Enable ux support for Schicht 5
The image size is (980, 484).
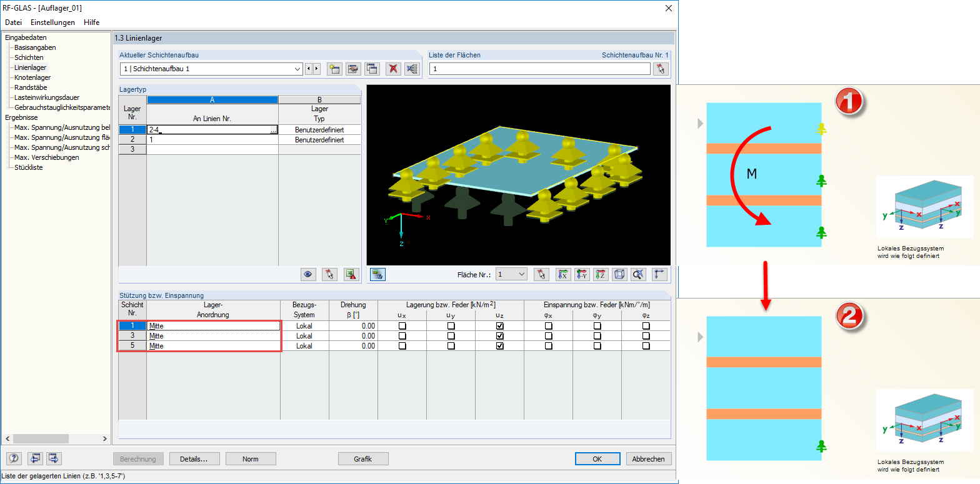tap(402, 346)
